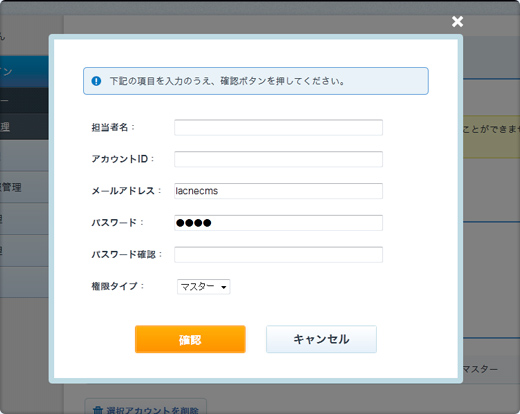The height and width of the screenshot is (414, 520).
Task: Click the マスター text in background table
Action: click(480, 369)
